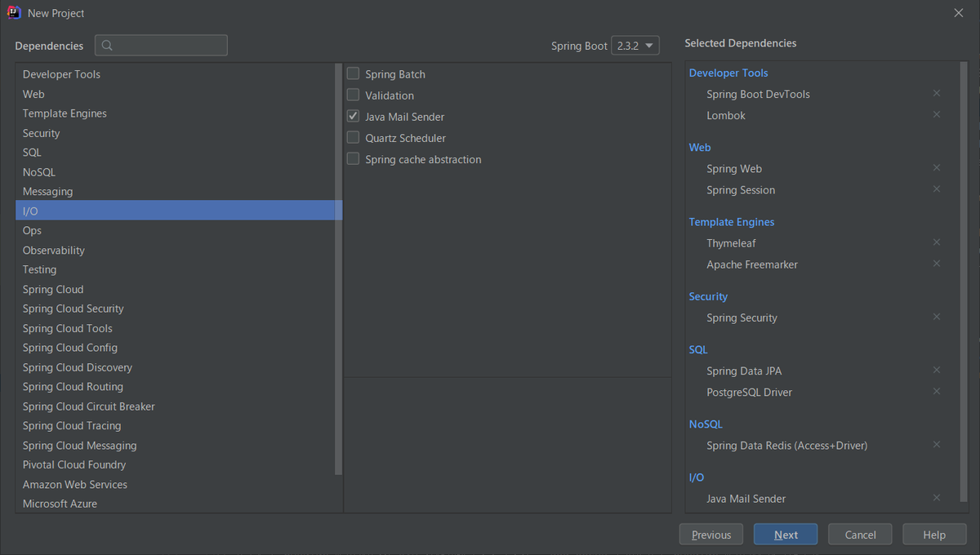The height and width of the screenshot is (555, 980).
Task: Click the Previous button
Action: pyautogui.click(x=711, y=535)
